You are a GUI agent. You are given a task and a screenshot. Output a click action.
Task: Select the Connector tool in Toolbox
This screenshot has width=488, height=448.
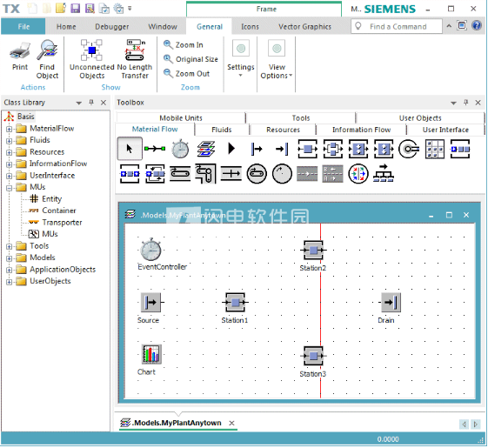[x=155, y=149]
